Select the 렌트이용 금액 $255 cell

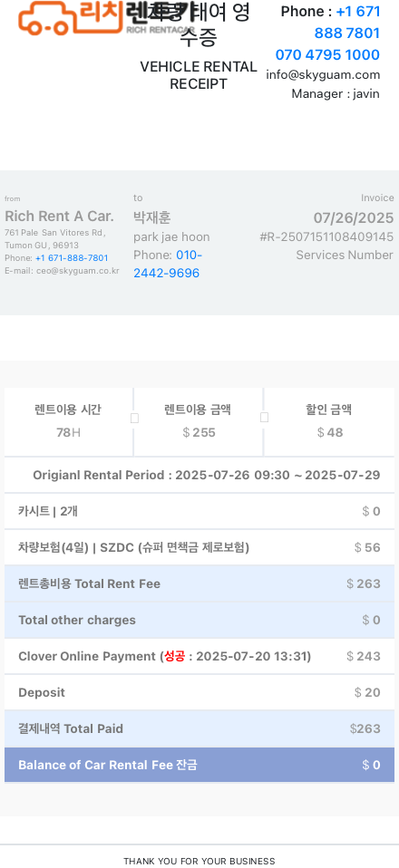pos(199,422)
